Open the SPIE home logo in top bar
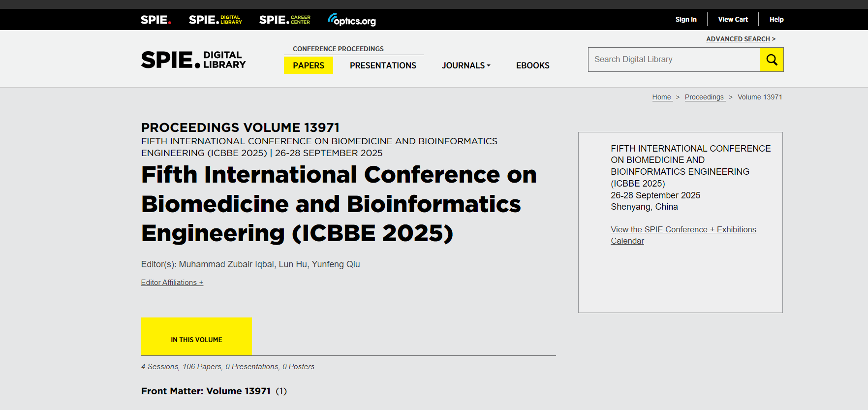868x410 pixels. (155, 20)
